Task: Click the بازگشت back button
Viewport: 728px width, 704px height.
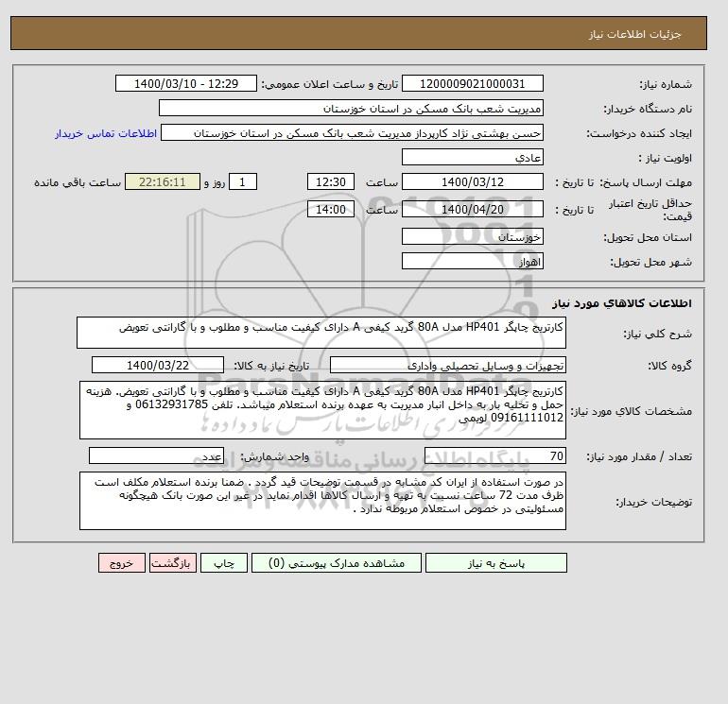Action: (173, 563)
